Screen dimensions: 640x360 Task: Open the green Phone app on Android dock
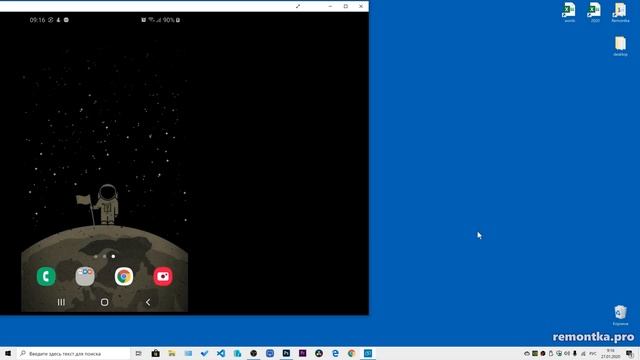tap(46, 276)
